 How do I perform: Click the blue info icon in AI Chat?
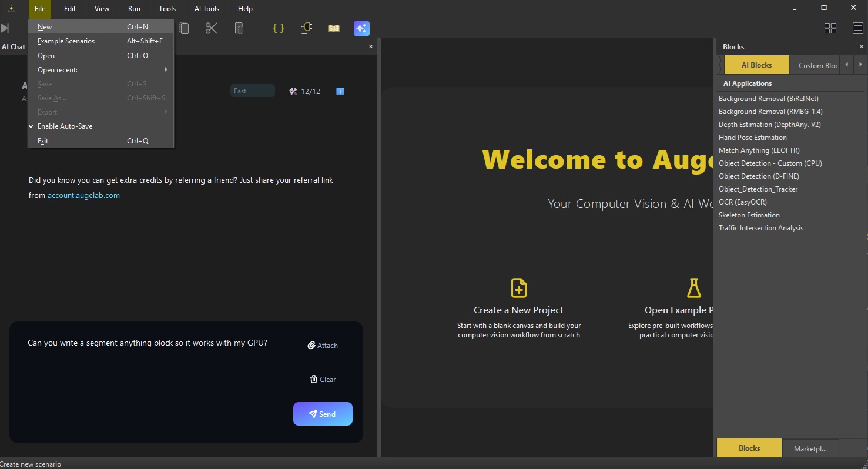340,91
